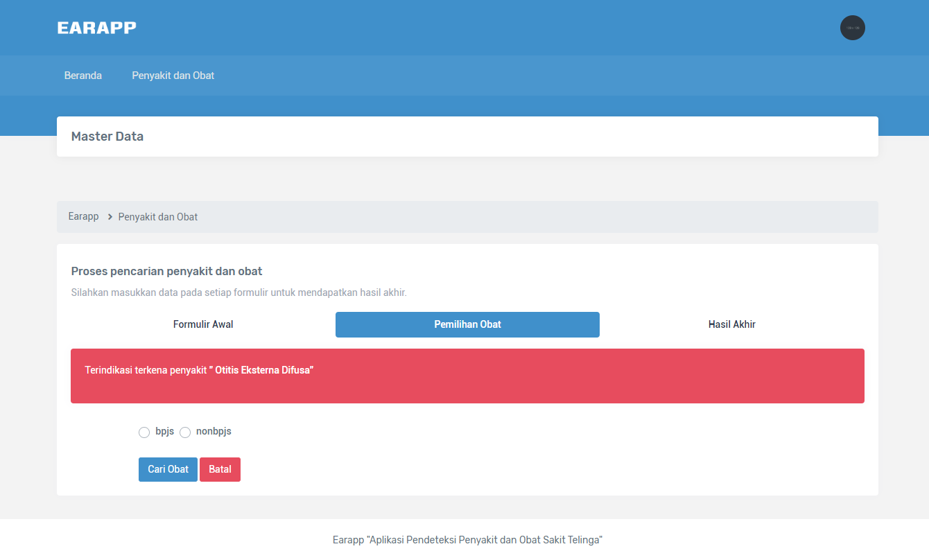Click the breadcrumb chevron separator arrow

pos(110,217)
